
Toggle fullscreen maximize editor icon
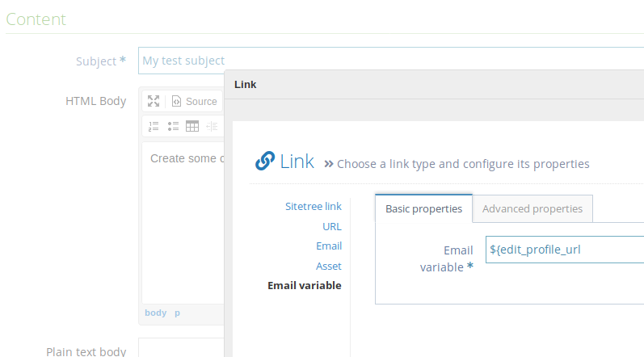154,101
